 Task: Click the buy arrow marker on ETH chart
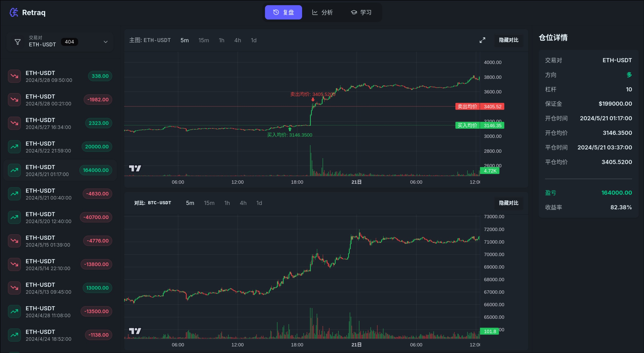290,129
